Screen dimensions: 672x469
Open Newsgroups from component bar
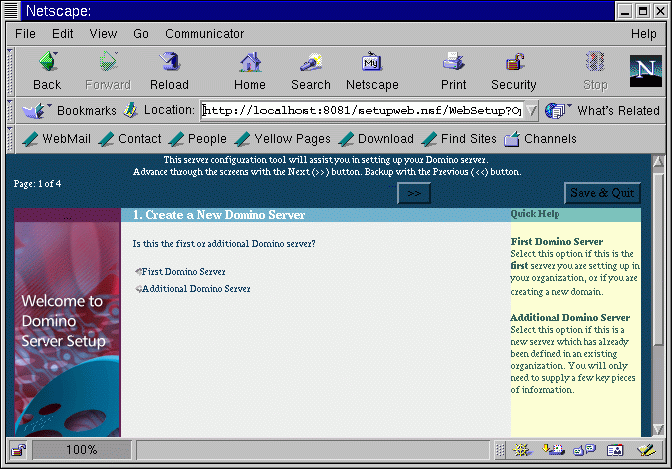(585, 450)
